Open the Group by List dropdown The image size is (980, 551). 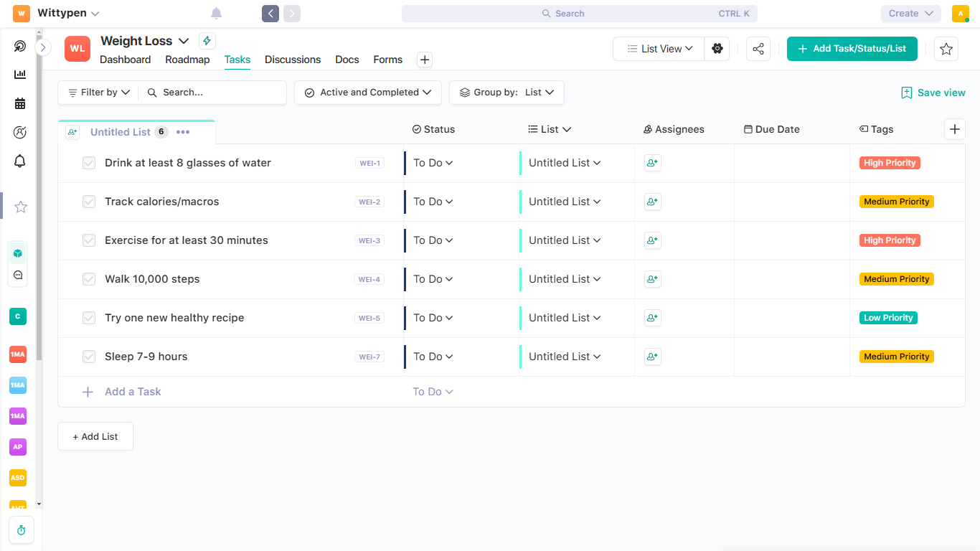[506, 92]
